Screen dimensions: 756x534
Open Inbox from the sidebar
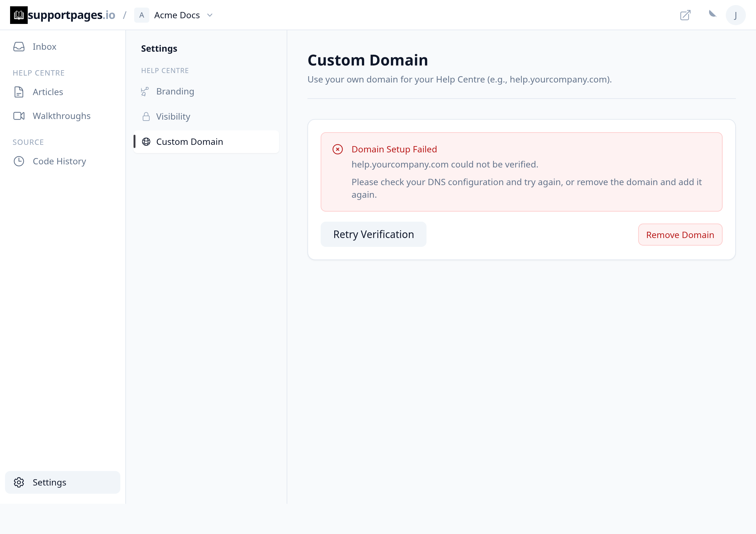[63, 47]
